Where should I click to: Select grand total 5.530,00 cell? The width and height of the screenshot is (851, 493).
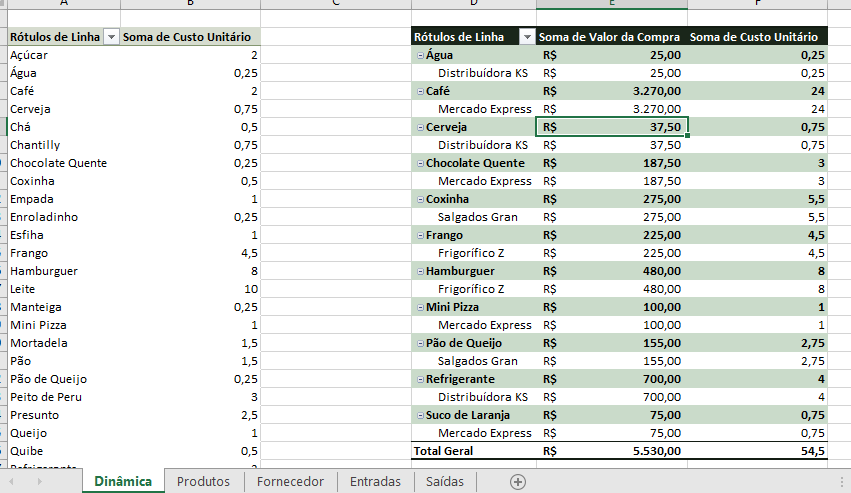click(612, 451)
